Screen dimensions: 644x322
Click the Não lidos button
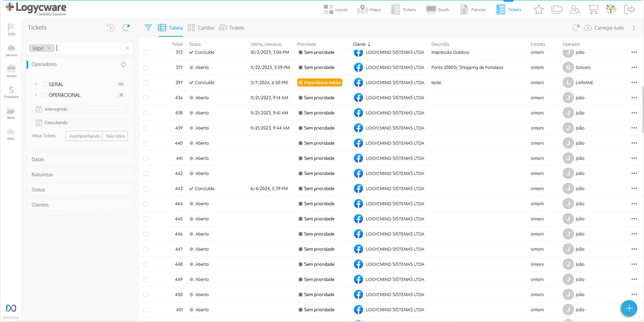[115, 136]
